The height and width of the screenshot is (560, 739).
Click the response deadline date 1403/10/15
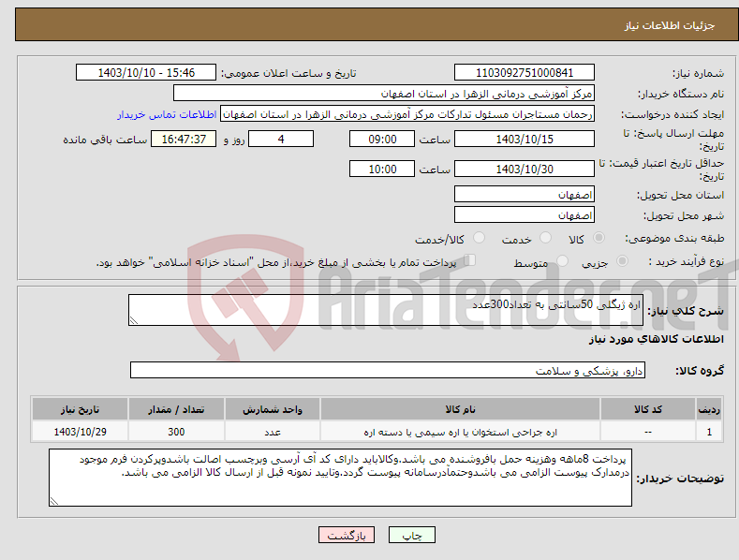525,139
